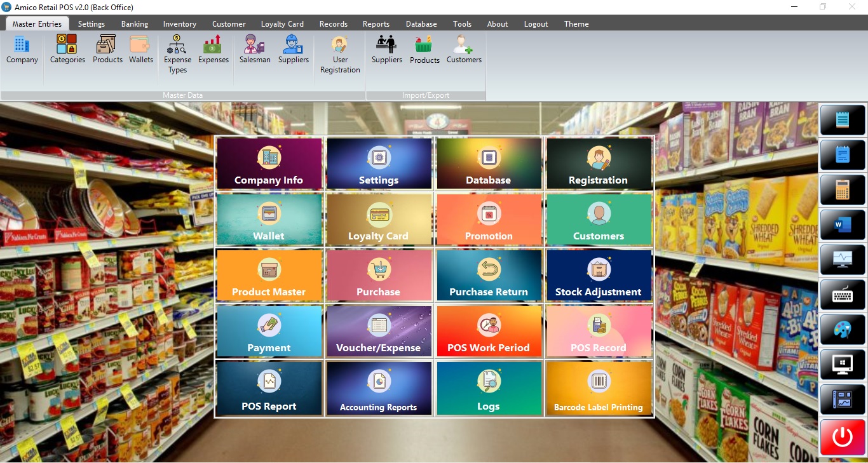This screenshot has width=868, height=463.
Task: Switch to the Loyalty Card tab
Action: coord(282,24)
